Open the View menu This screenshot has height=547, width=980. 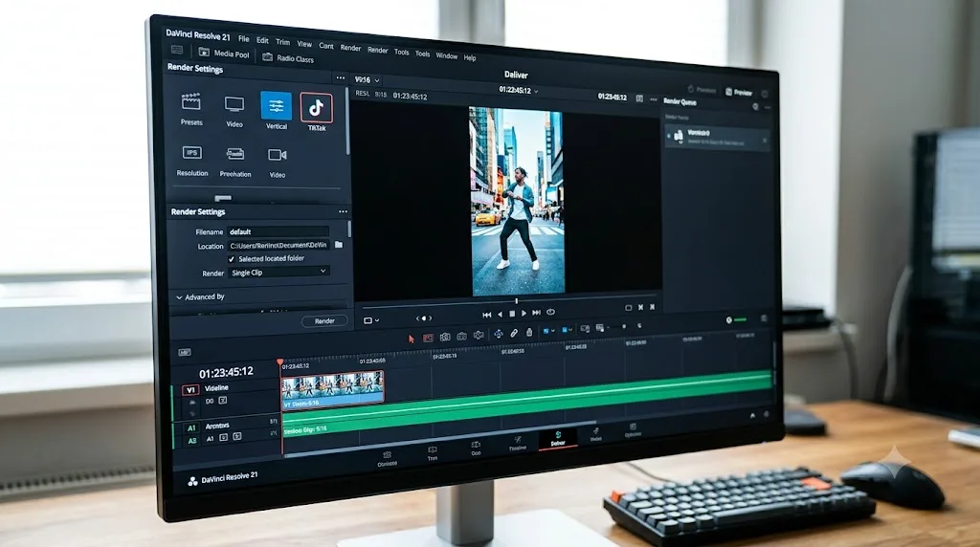click(304, 44)
